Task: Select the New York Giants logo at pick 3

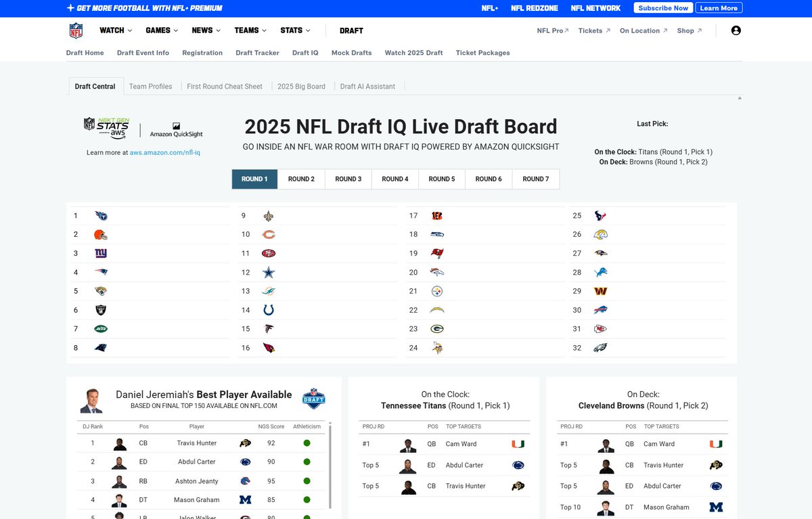Action: pos(101,254)
